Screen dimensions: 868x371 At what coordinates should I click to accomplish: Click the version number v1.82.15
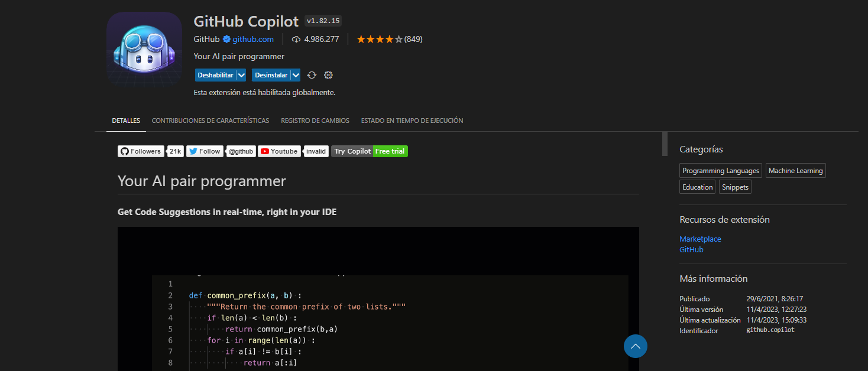click(x=323, y=21)
